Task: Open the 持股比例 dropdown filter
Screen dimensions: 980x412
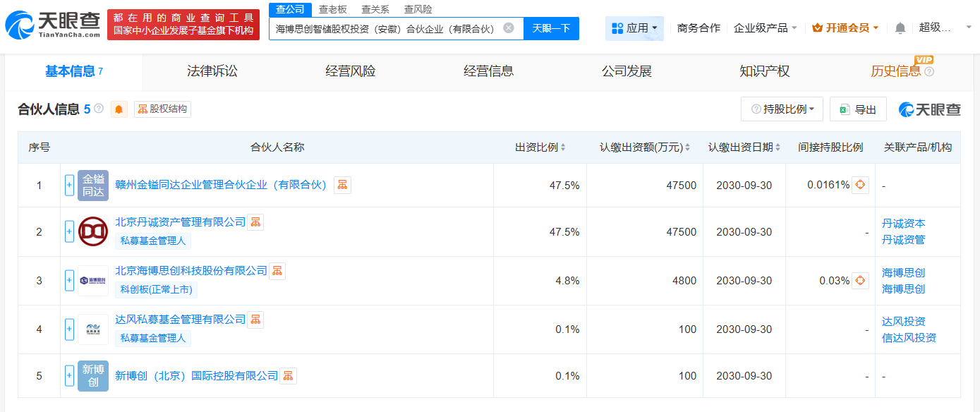Action: click(x=782, y=109)
